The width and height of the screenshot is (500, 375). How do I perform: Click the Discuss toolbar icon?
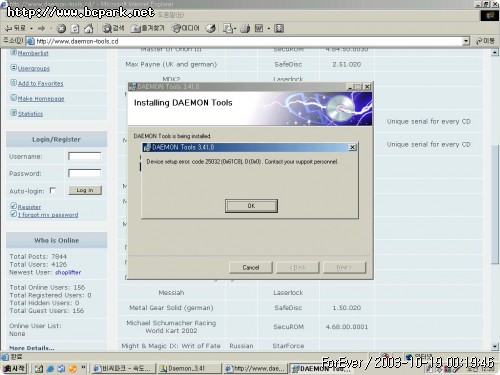(x=279, y=29)
